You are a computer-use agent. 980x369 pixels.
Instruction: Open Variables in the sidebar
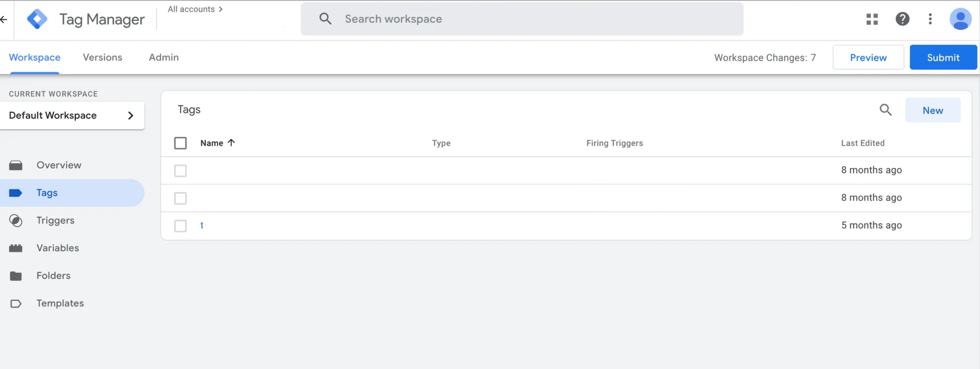72,248
